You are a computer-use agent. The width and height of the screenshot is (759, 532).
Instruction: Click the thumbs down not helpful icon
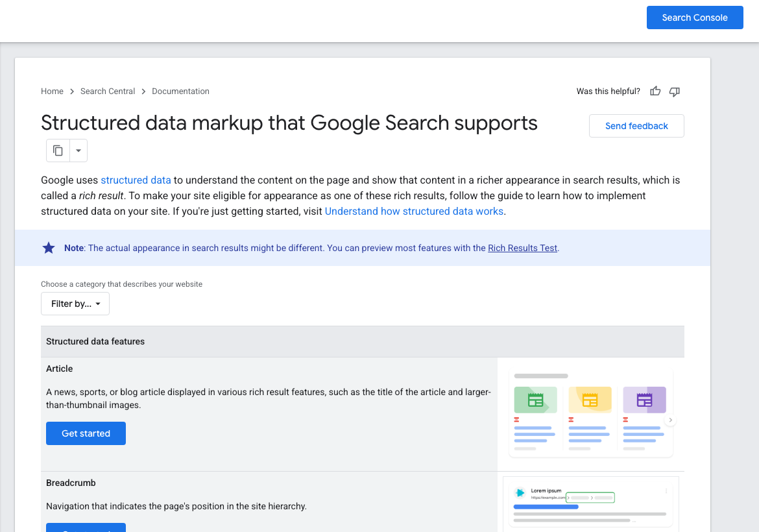pyautogui.click(x=674, y=91)
